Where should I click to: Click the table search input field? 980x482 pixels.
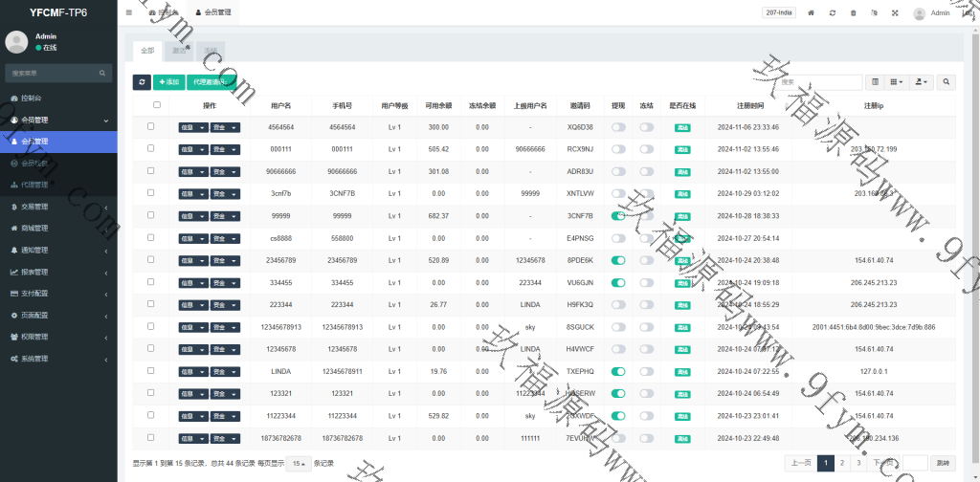coord(820,83)
